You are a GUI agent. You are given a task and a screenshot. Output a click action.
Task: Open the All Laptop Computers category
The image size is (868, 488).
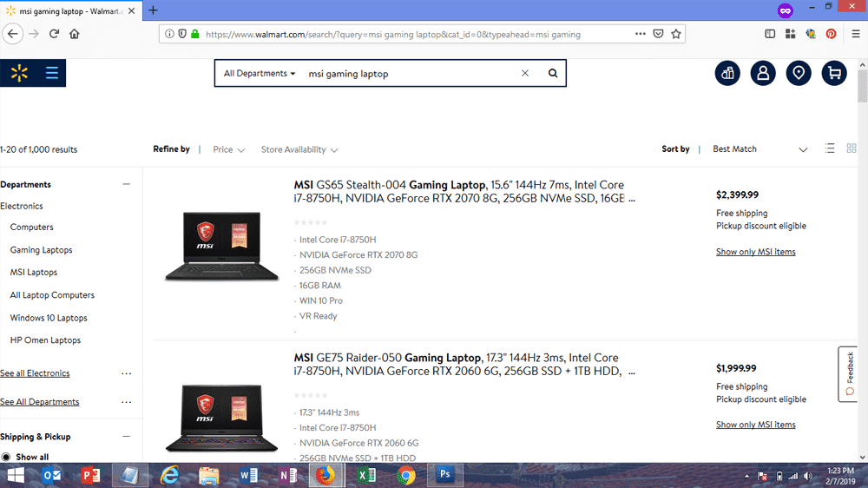(x=52, y=295)
